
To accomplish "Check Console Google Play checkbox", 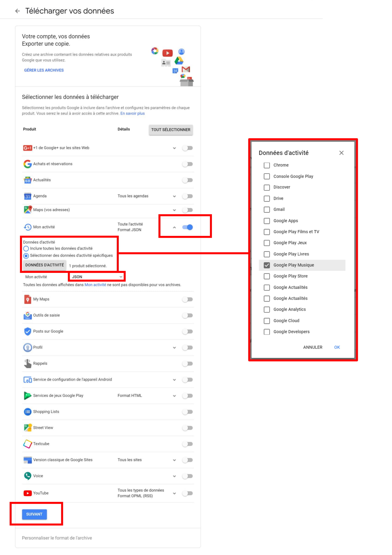I will (x=267, y=177).
